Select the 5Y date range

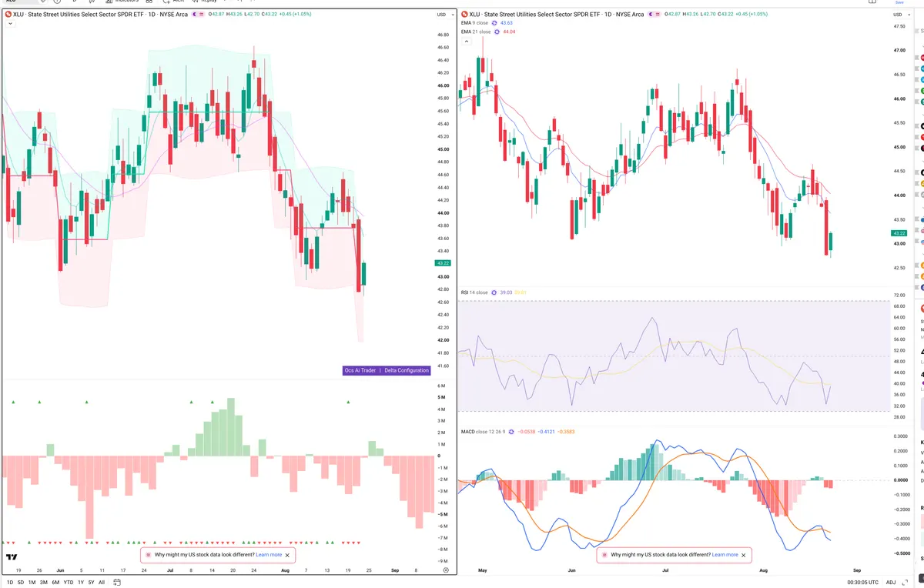point(91,582)
